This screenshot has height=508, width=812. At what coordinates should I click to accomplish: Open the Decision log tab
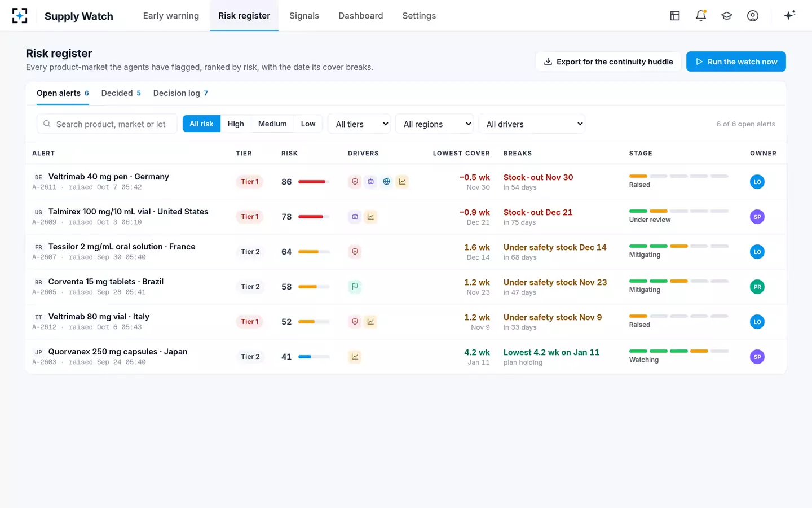point(180,93)
